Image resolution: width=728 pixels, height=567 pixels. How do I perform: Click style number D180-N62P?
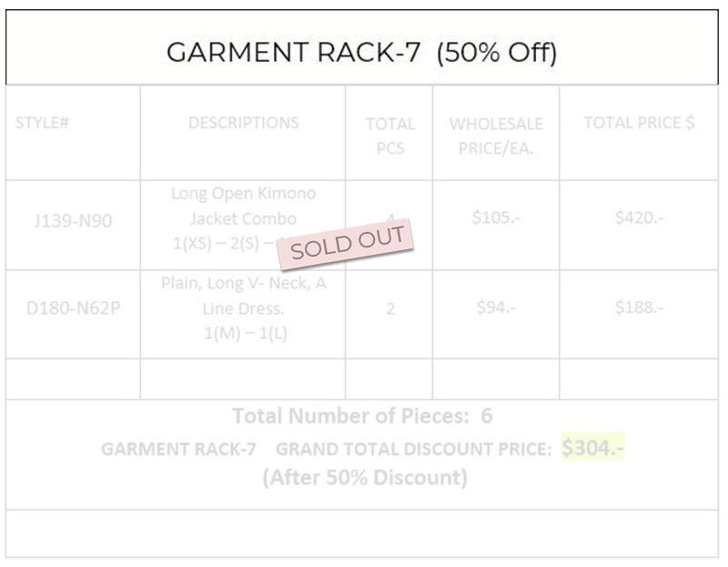coord(73,308)
